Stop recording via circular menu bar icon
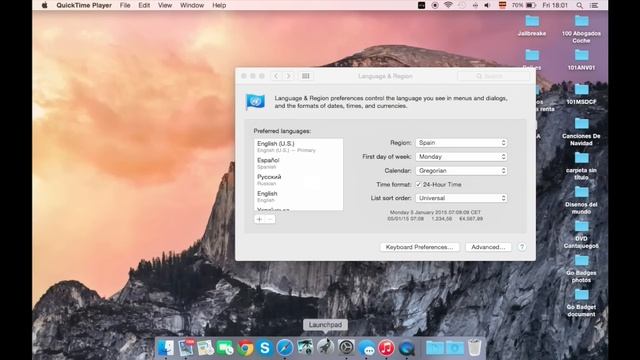Viewport: 640px width, 360px height. pyautogui.click(x=435, y=5)
